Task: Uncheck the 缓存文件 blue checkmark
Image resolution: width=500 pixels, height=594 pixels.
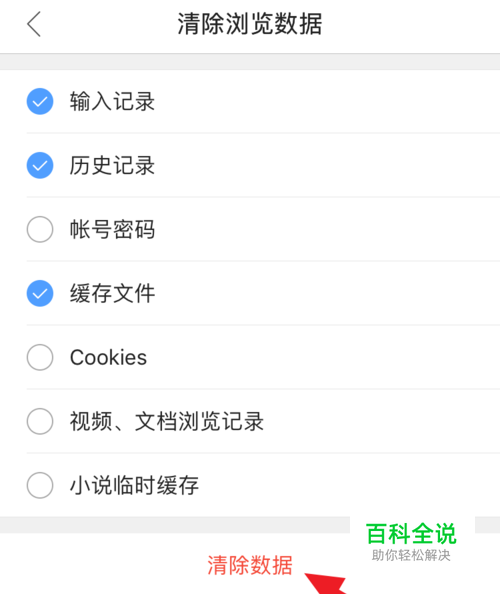Action: point(40,294)
